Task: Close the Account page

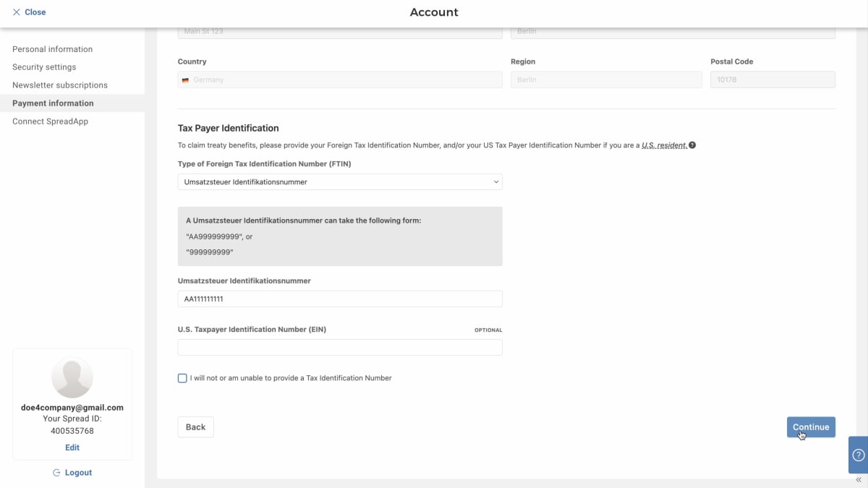Action: click(x=29, y=12)
